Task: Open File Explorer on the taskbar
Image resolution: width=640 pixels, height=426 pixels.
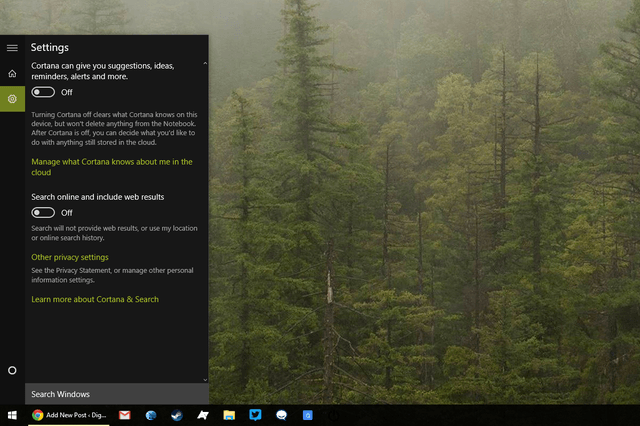Action: 229,415
